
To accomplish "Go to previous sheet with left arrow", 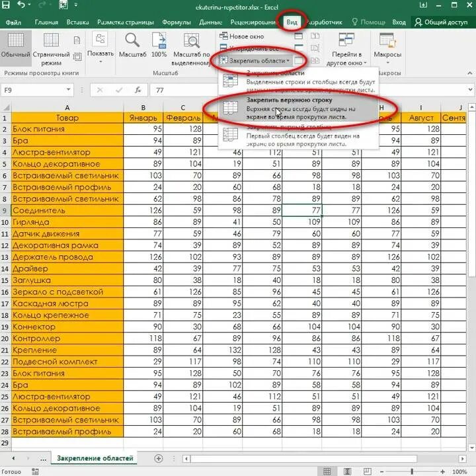I will point(13,458).
